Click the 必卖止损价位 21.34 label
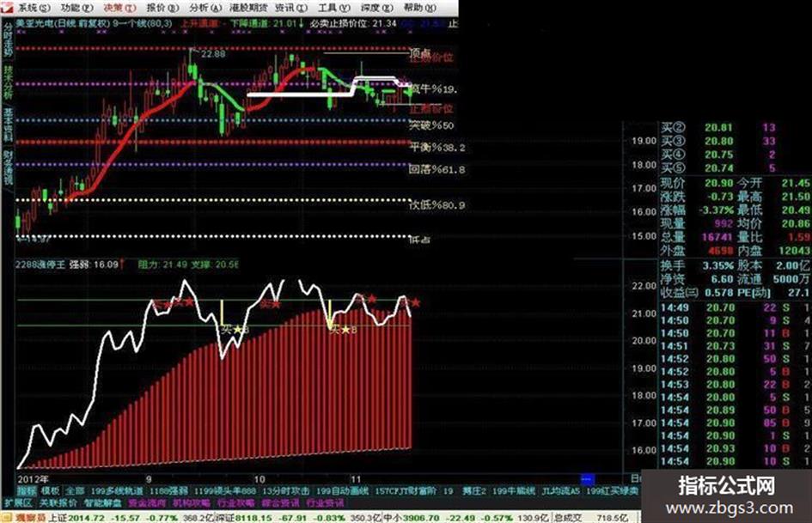Image resolution: width=812 pixels, height=523 pixels. pyautogui.click(x=353, y=24)
